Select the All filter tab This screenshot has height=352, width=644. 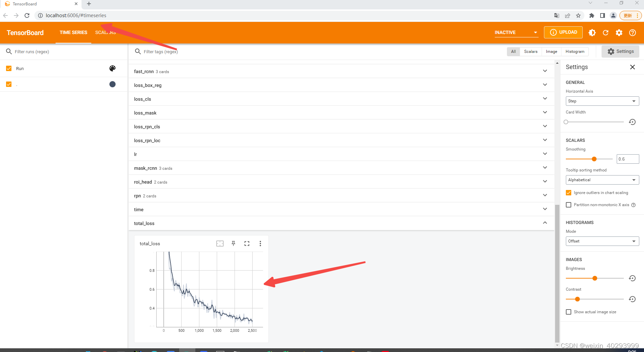(513, 52)
